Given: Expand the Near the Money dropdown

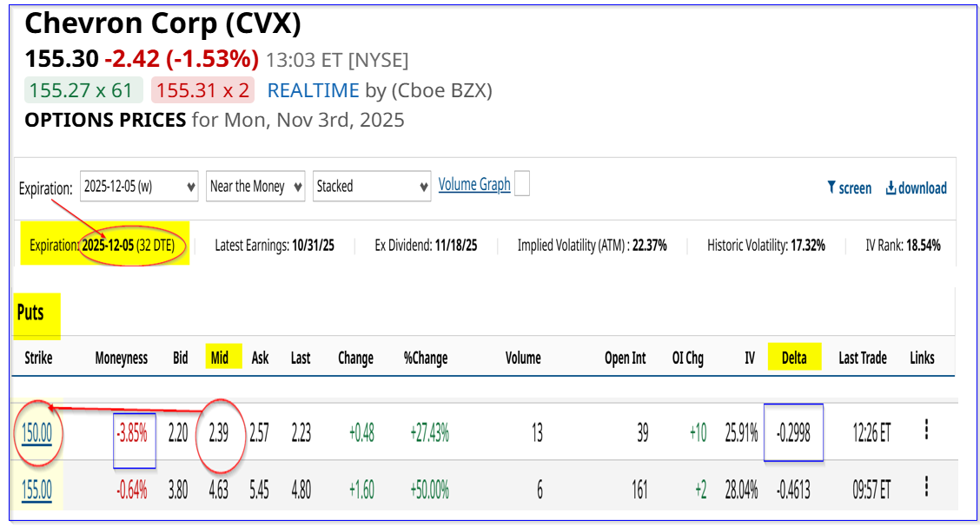Looking at the screenshot, I should (256, 187).
